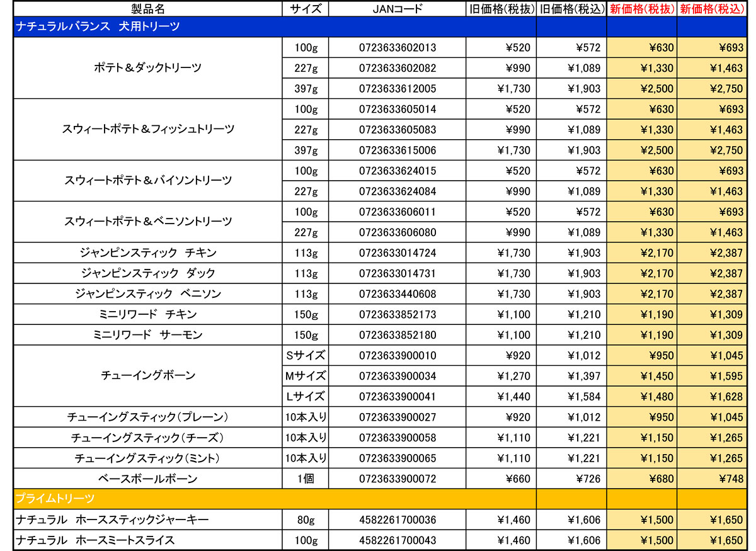Image resolution: width=756 pixels, height=551 pixels.
Task: Click JAN code 0723633624015
Action: click(x=398, y=171)
